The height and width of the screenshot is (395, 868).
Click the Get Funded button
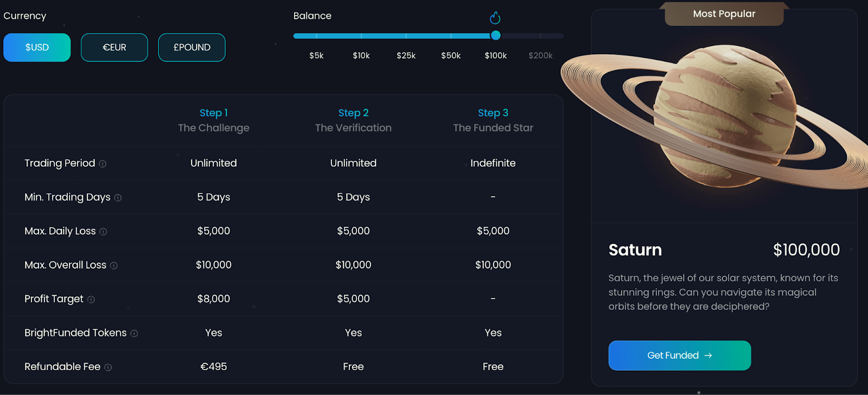680,355
